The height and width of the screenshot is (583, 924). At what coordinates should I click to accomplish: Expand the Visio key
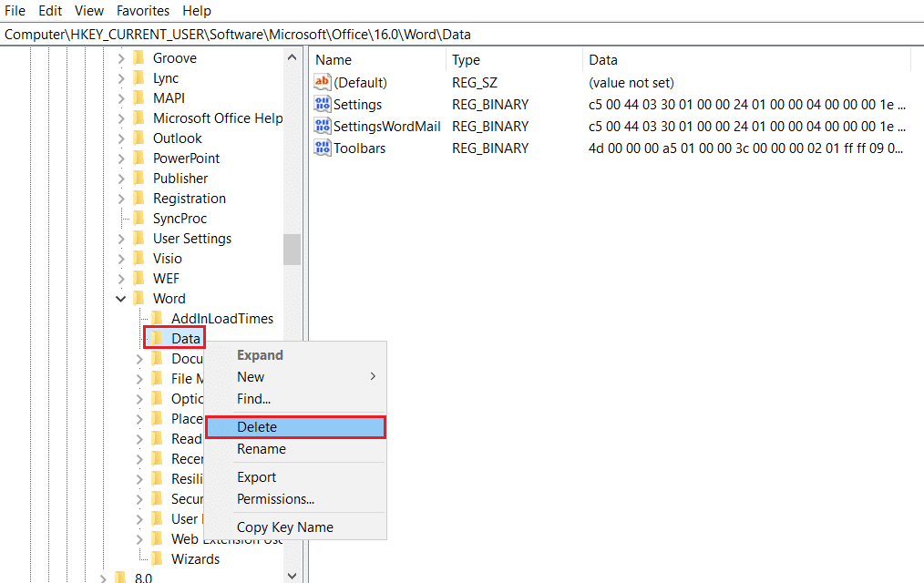121,259
